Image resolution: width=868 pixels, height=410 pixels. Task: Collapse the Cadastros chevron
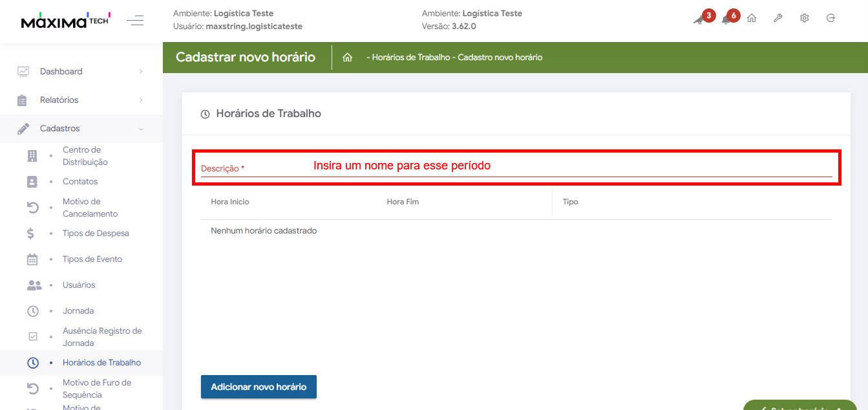click(x=141, y=129)
